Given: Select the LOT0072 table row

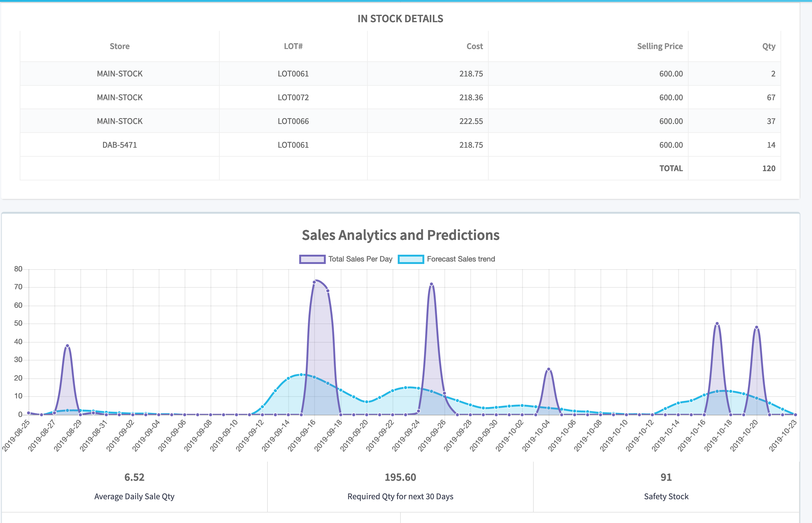Looking at the screenshot, I should [293, 97].
